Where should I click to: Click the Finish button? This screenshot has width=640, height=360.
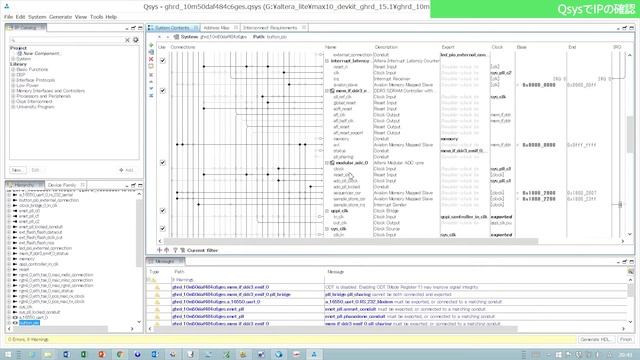(625, 340)
